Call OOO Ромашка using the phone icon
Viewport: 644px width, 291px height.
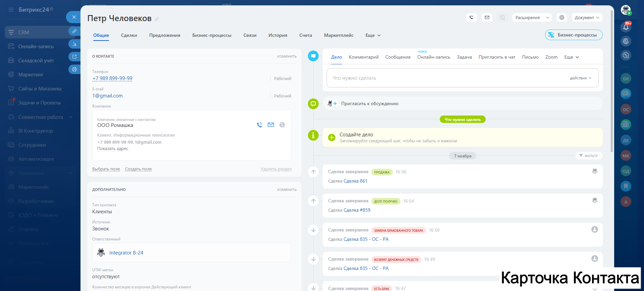259,125
